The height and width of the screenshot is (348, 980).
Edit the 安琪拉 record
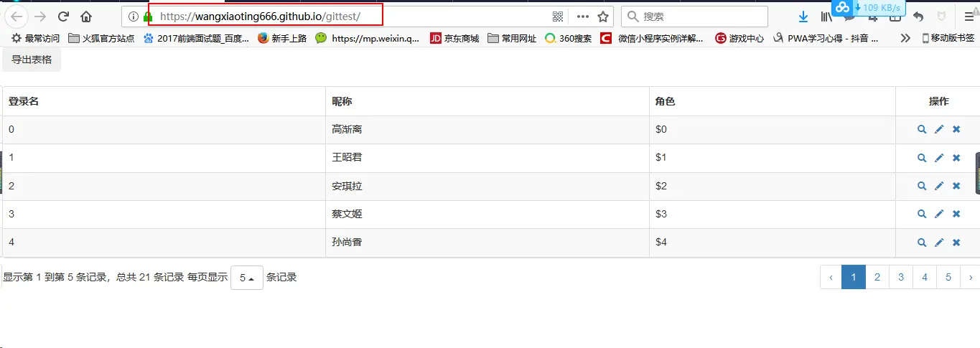939,186
